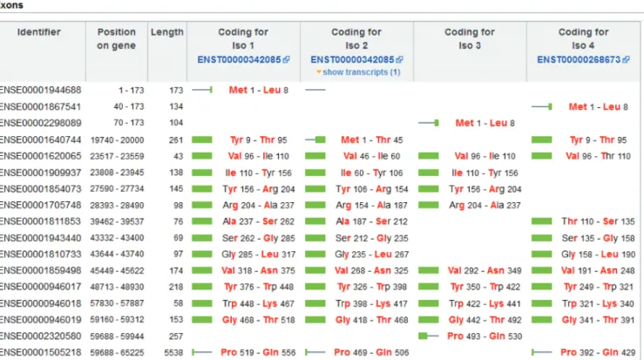Click Iso 1 green exon bar for ENSE00000946018
The image size is (644, 360).
click(202, 303)
